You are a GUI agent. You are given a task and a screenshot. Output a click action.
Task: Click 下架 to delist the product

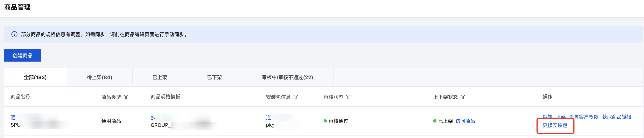tap(560, 117)
